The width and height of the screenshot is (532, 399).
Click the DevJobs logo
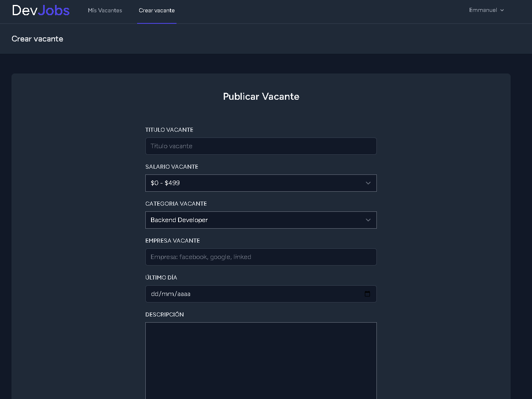pyautogui.click(x=41, y=10)
